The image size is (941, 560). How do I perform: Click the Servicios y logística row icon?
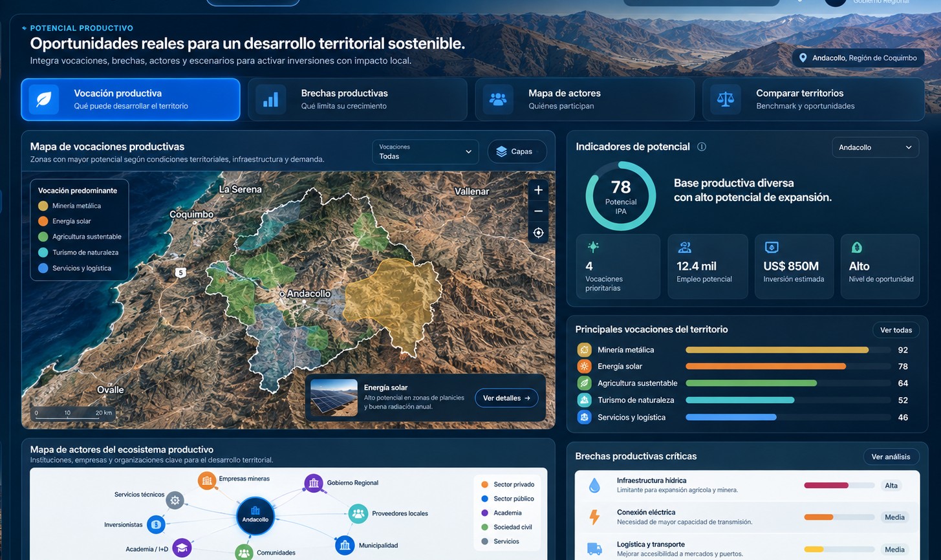pos(585,417)
